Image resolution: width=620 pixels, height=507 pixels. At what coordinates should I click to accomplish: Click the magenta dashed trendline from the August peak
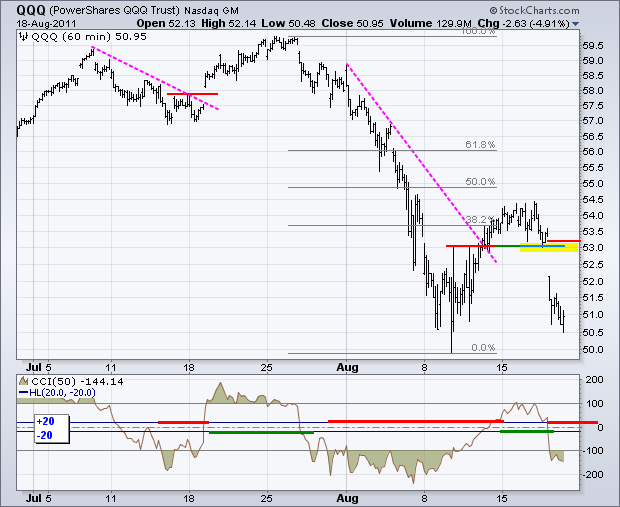click(x=422, y=163)
